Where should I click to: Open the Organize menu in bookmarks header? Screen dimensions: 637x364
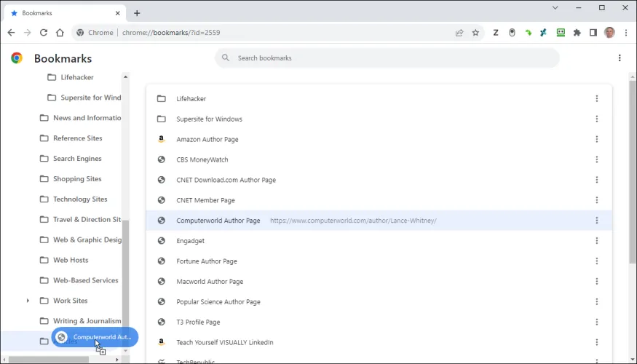[620, 58]
